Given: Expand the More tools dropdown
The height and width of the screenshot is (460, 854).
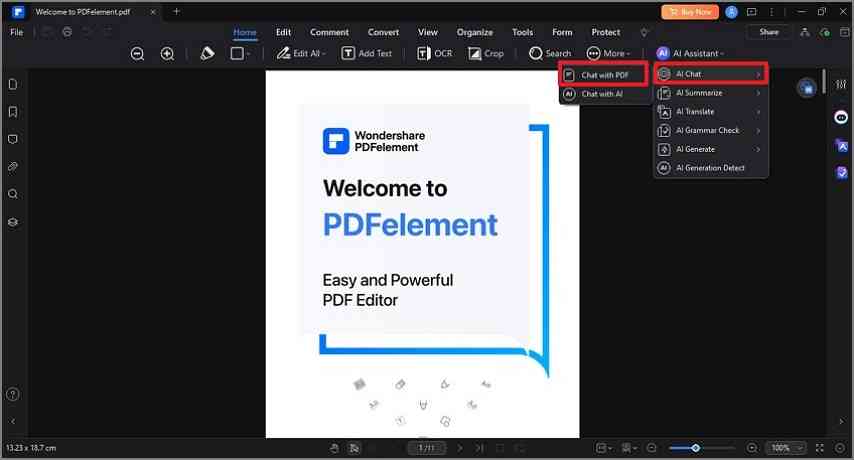Looking at the screenshot, I should pyautogui.click(x=608, y=53).
